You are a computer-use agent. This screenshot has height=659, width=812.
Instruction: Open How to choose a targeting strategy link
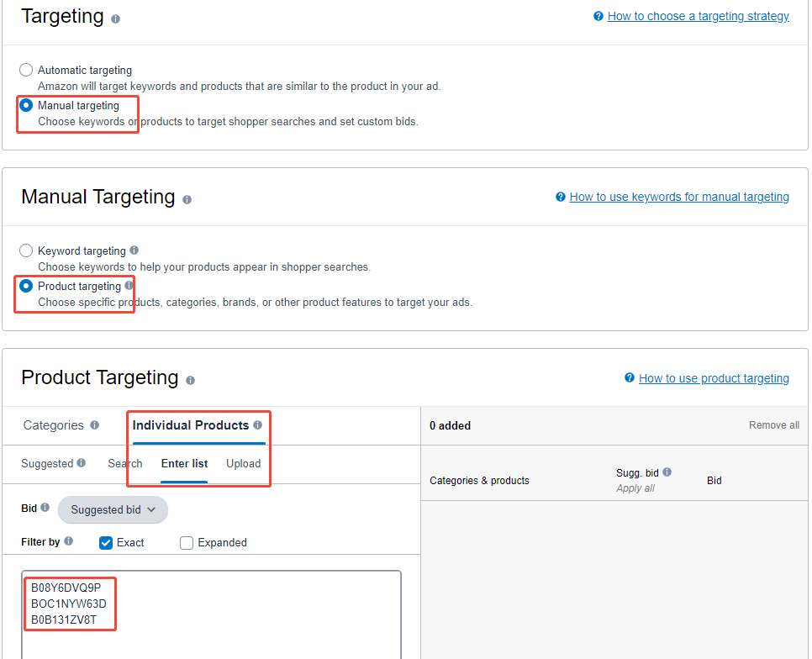[698, 16]
